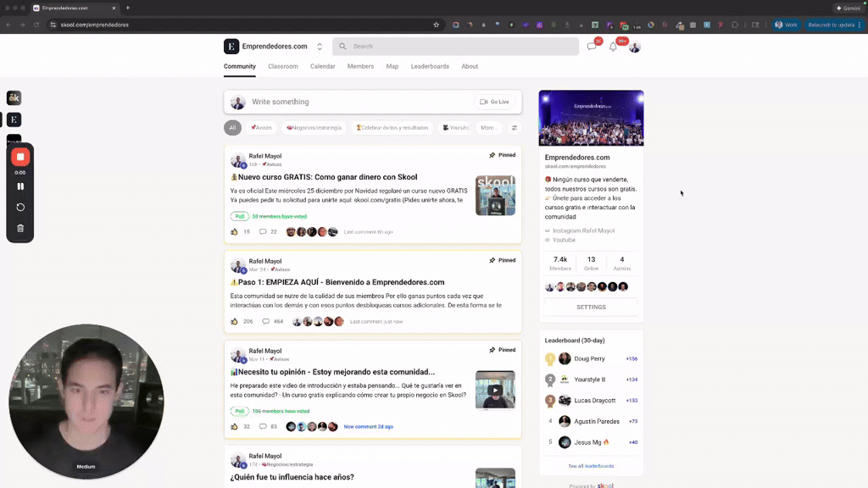Open comments on Necesito tu opinión post
This screenshot has width=868, height=488.
pos(268,427)
